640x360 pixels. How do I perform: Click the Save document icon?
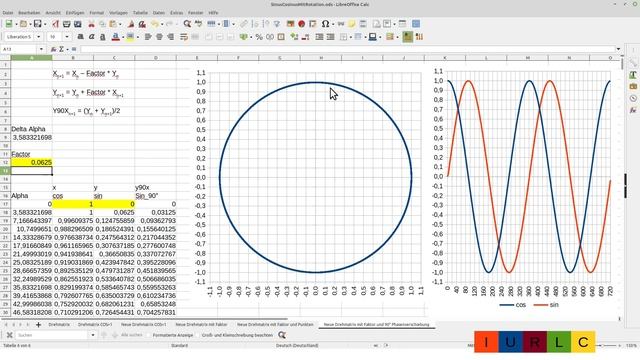(37, 24)
